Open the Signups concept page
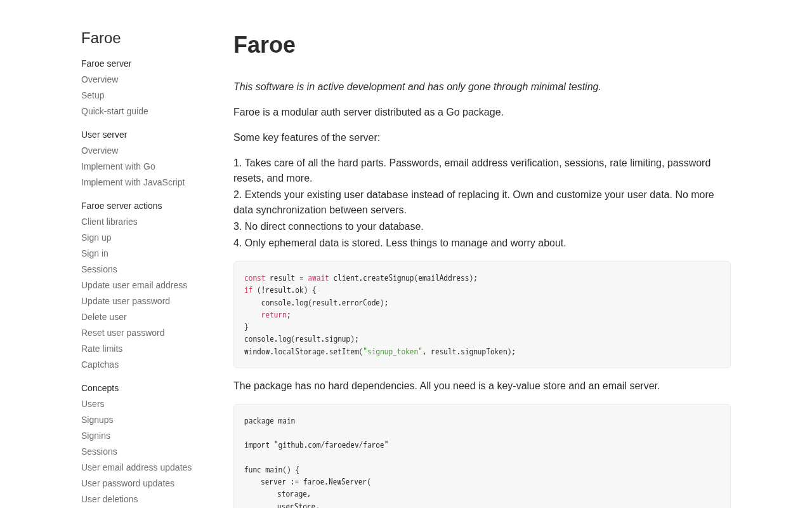 click(97, 420)
